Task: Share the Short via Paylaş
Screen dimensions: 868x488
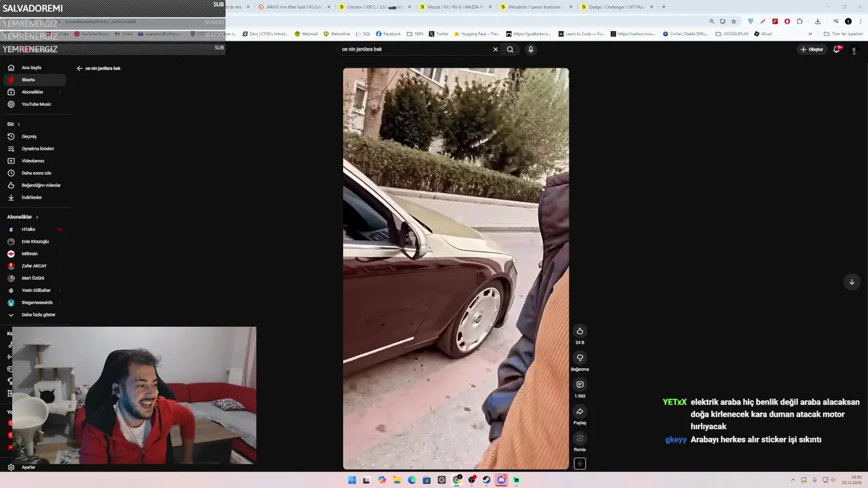Action: tap(580, 411)
